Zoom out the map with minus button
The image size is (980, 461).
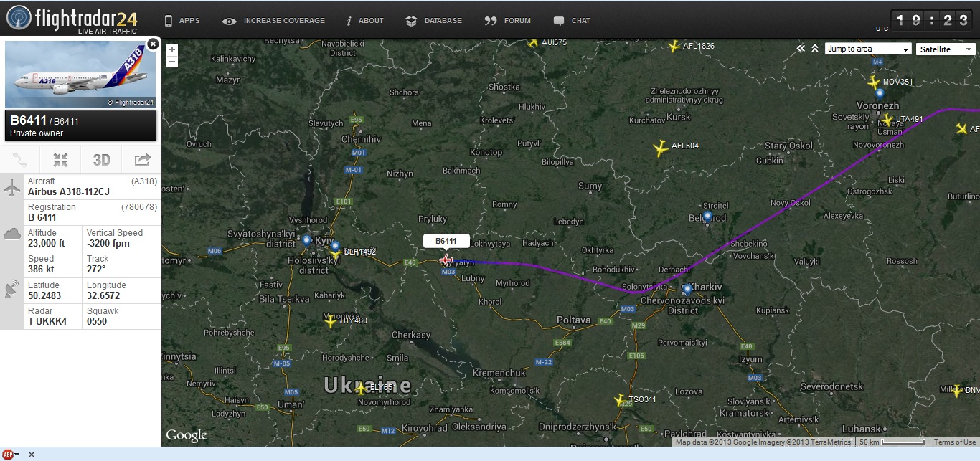[x=172, y=62]
